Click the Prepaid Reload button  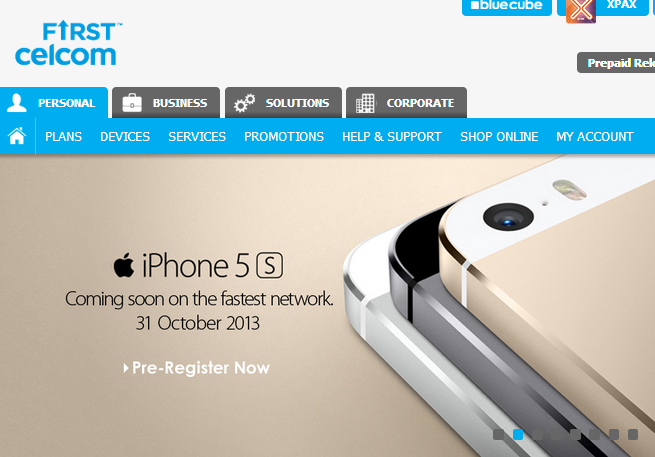point(616,63)
